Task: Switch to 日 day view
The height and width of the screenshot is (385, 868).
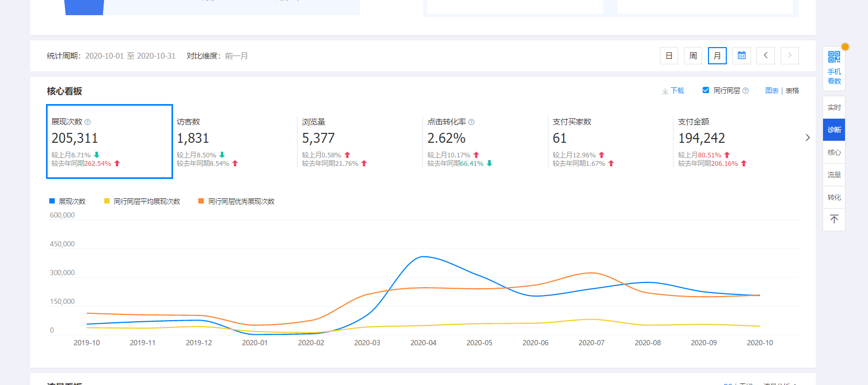Action: [669, 55]
